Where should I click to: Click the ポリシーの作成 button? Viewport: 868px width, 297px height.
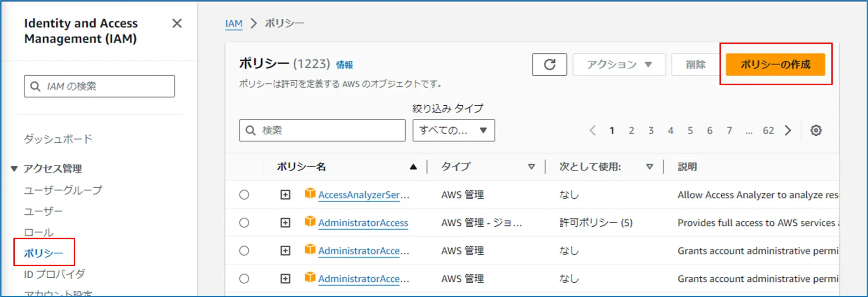tap(775, 65)
